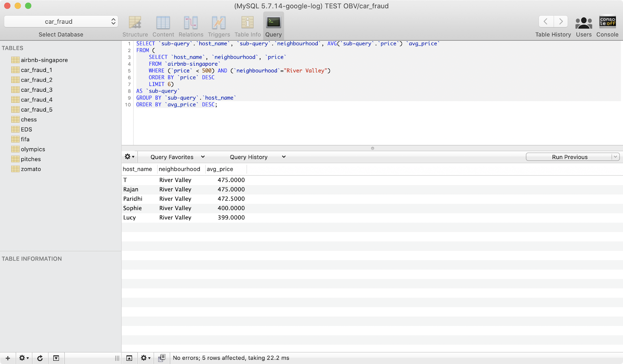Click the refresh tables icon
This screenshot has width=623, height=364.
pyautogui.click(x=40, y=358)
